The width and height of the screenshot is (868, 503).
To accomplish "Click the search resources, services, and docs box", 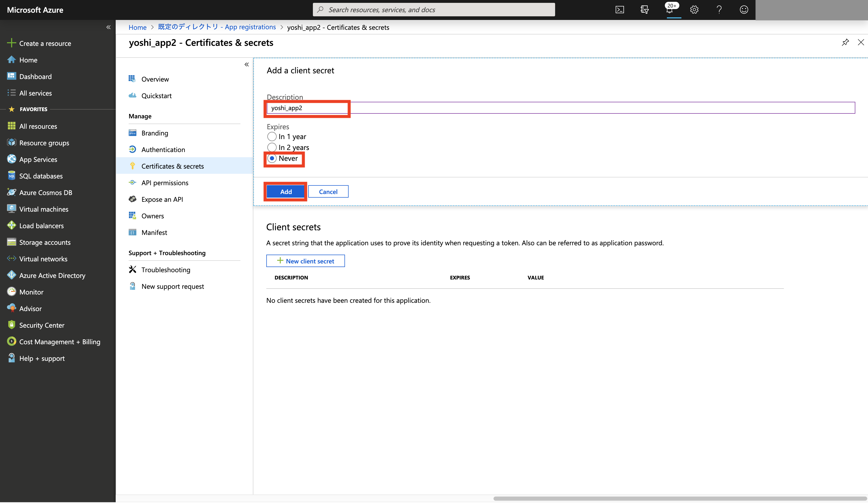I will coord(434,10).
